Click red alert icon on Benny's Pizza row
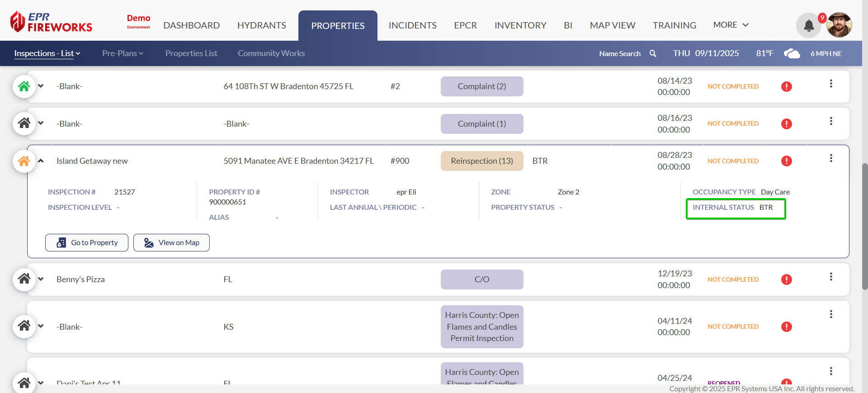 point(786,279)
